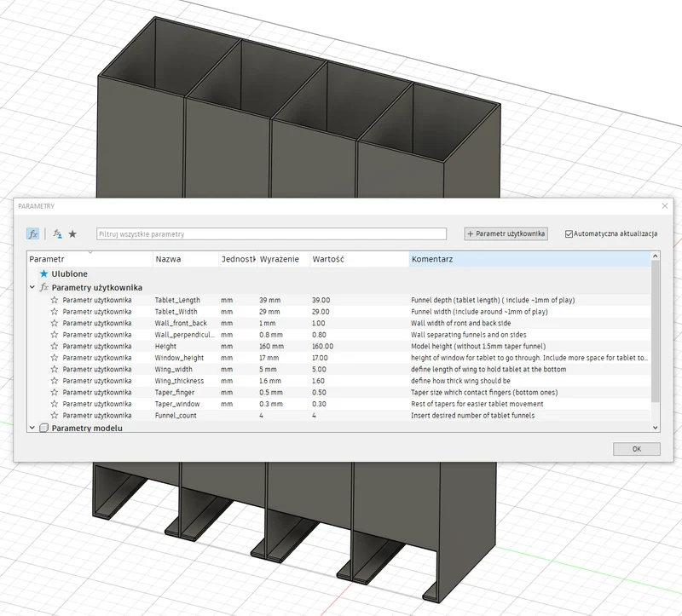
Task: Close the PARAMETRY dialog
Action: [665, 206]
